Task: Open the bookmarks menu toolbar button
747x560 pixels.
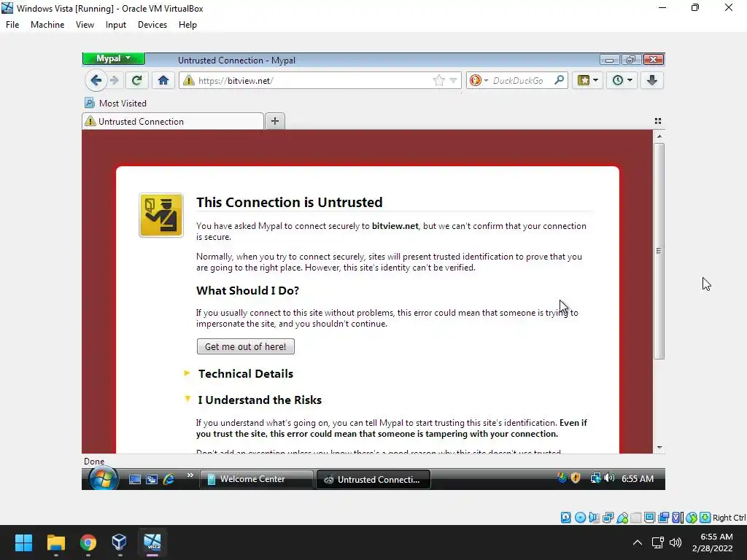Action: [x=587, y=80]
